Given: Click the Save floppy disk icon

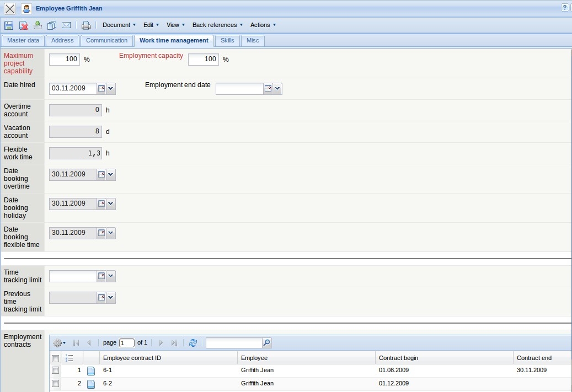Looking at the screenshot, I should coord(9,25).
